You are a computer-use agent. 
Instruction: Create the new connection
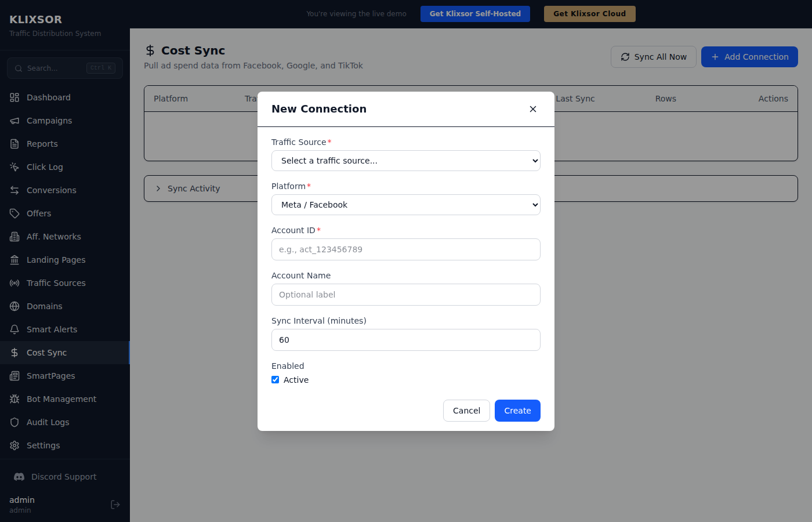[x=517, y=411]
